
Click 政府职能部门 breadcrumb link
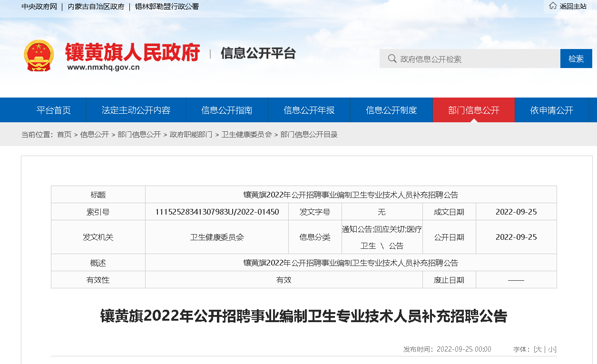[x=191, y=135]
